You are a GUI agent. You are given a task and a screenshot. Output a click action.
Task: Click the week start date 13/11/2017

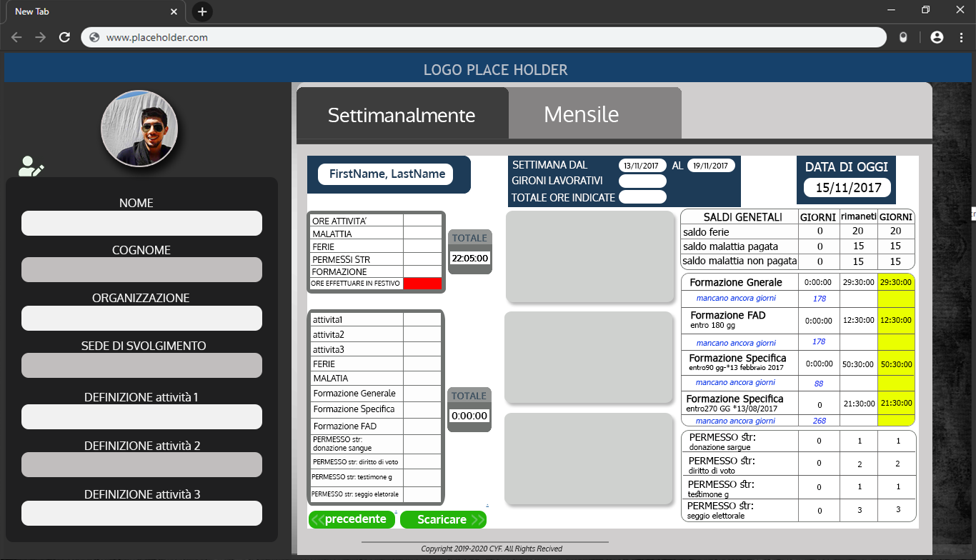(642, 165)
